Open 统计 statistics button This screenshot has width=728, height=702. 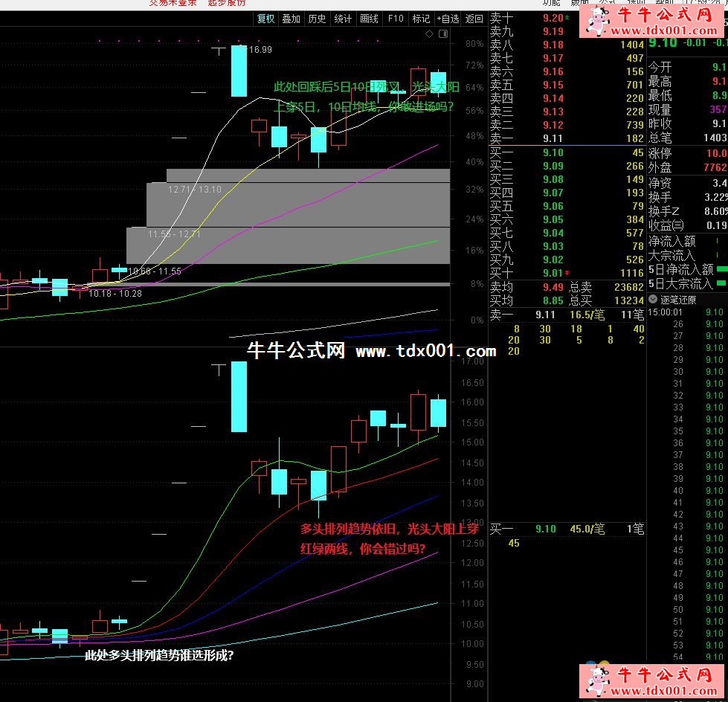(343, 19)
